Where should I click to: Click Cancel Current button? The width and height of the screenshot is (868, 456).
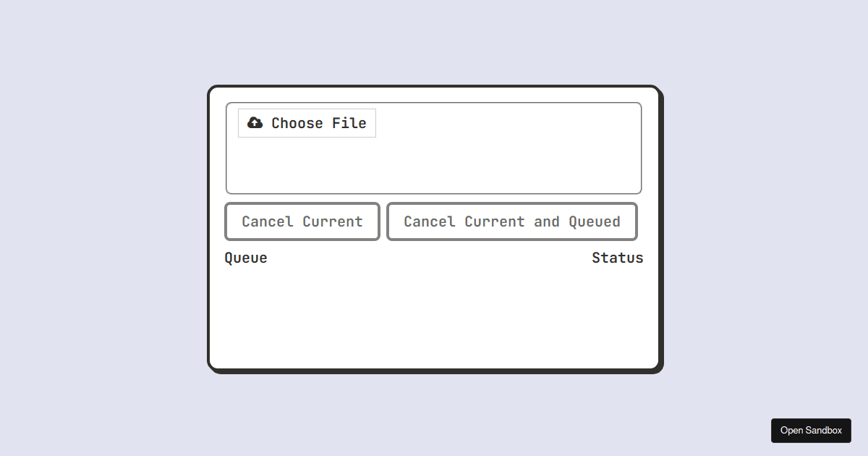point(302,221)
